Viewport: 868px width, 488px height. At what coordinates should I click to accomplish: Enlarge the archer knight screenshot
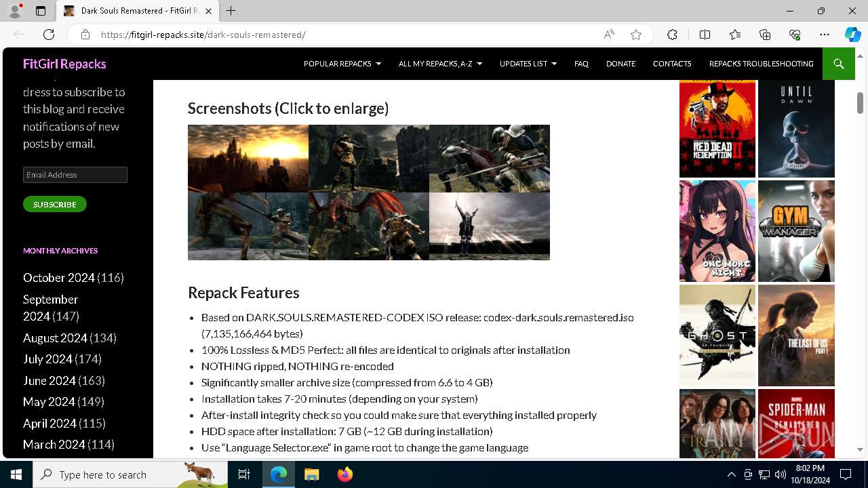click(x=369, y=159)
